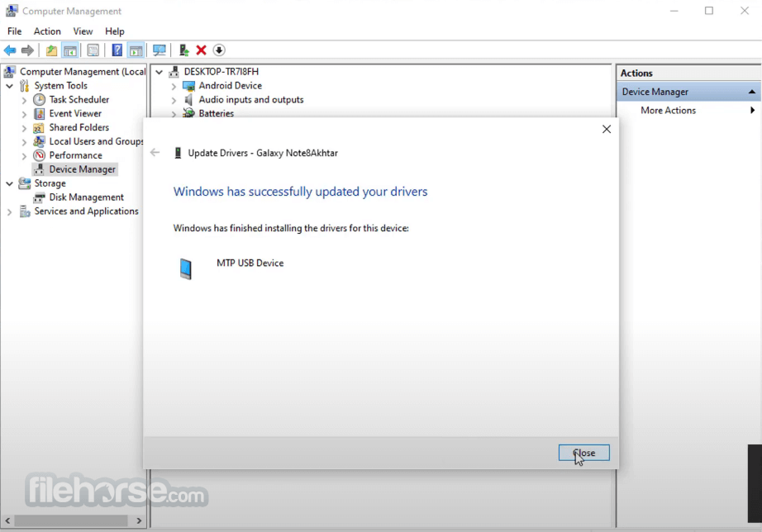Click the Event Viewer icon
Screen dimensions: 762x532
click(40, 114)
